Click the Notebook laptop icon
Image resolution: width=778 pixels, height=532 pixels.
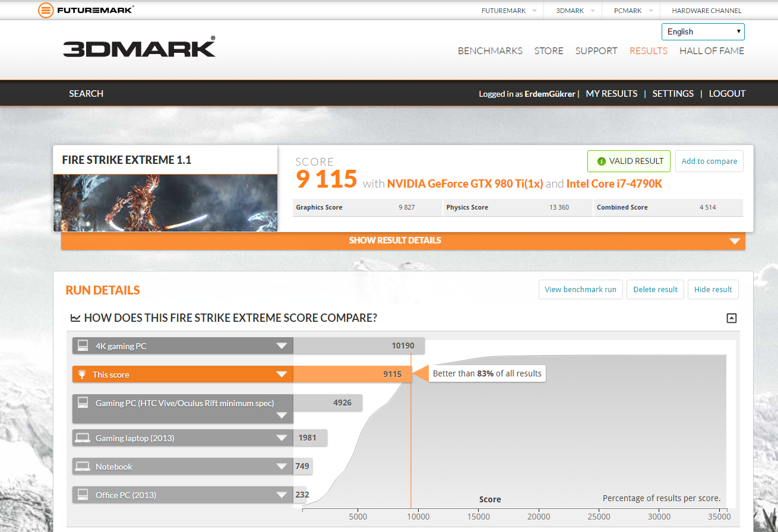point(83,467)
